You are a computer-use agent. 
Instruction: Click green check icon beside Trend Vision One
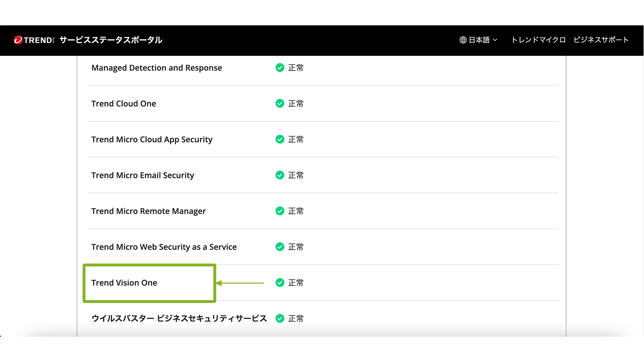tap(280, 283)
